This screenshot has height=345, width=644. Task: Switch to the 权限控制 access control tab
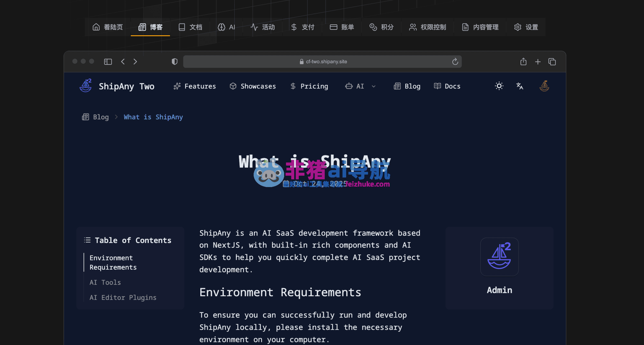tap(428, 27)
